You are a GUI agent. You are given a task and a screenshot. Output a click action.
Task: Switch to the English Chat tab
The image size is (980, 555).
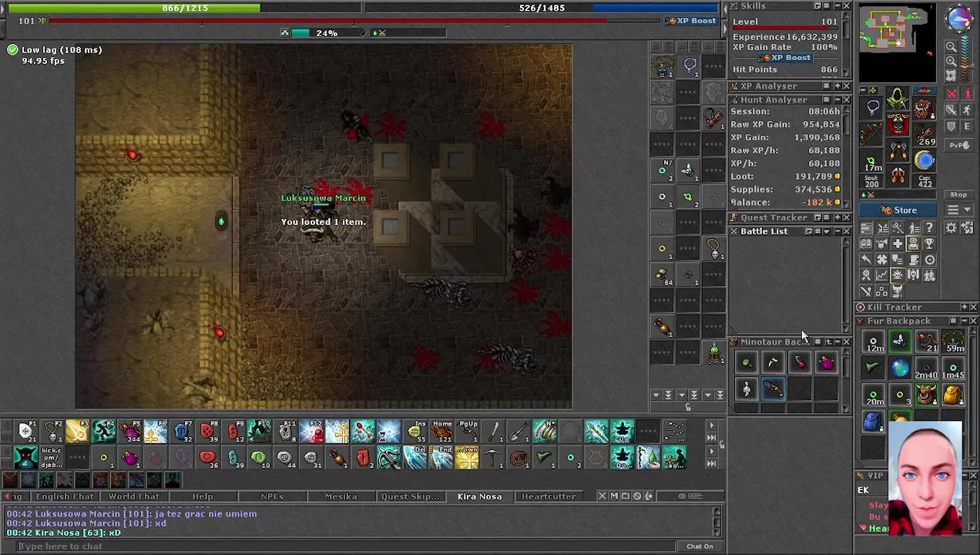pos(65,496)
